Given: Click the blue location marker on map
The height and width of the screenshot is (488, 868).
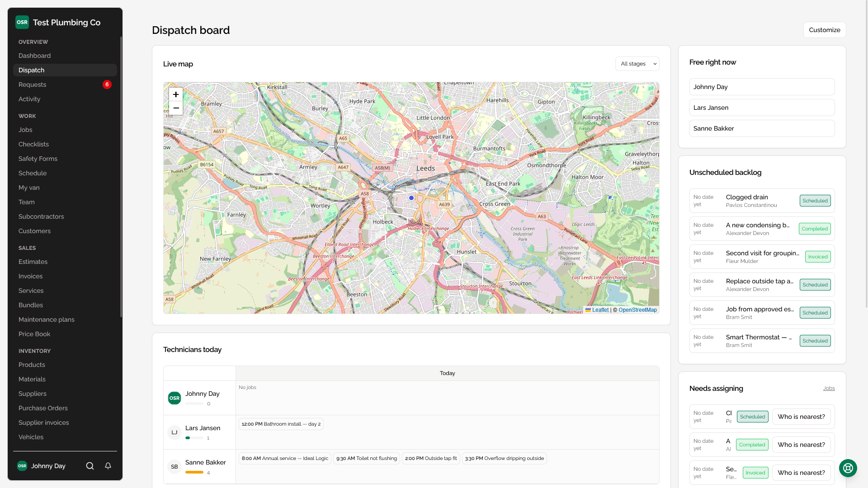Looking at the screenshot, I should coord(411,198).
